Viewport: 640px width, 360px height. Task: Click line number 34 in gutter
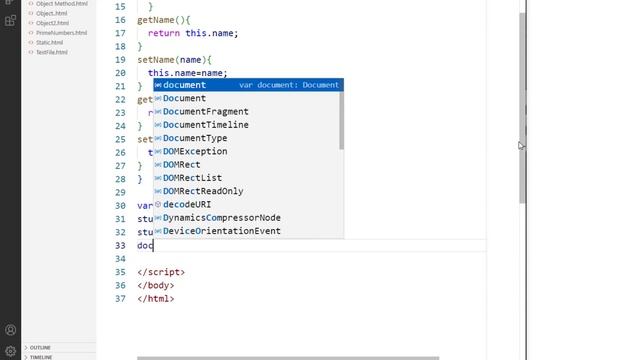click(x=120, y=259)
